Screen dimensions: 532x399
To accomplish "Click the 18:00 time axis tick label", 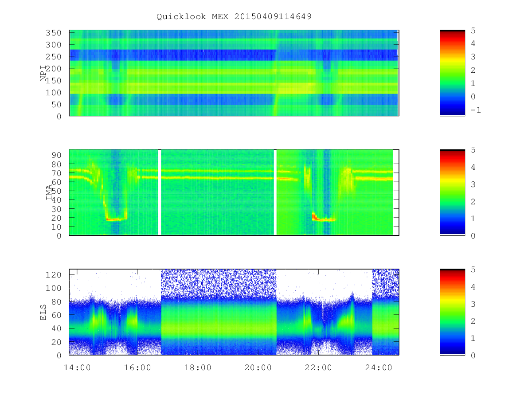I will tap(198, 368).
